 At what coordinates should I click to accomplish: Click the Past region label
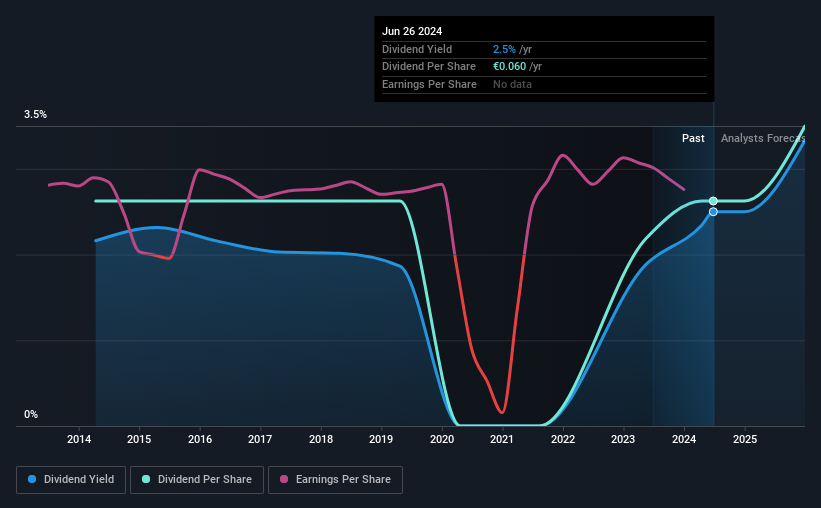(693, 138)
